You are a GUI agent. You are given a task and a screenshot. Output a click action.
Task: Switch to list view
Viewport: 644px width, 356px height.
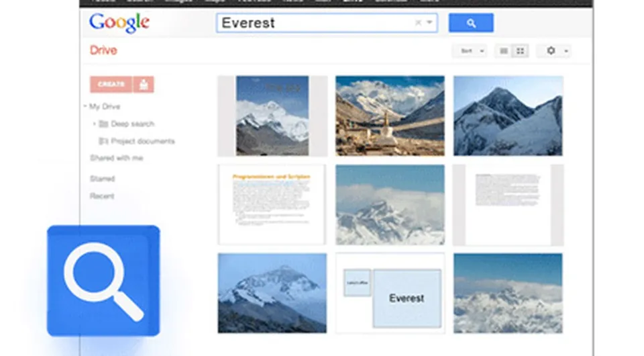coord(504,51)
